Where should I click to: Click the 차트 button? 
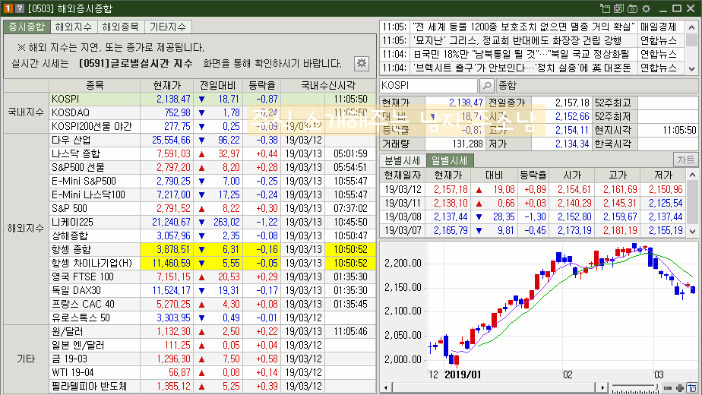pos(685,160)
